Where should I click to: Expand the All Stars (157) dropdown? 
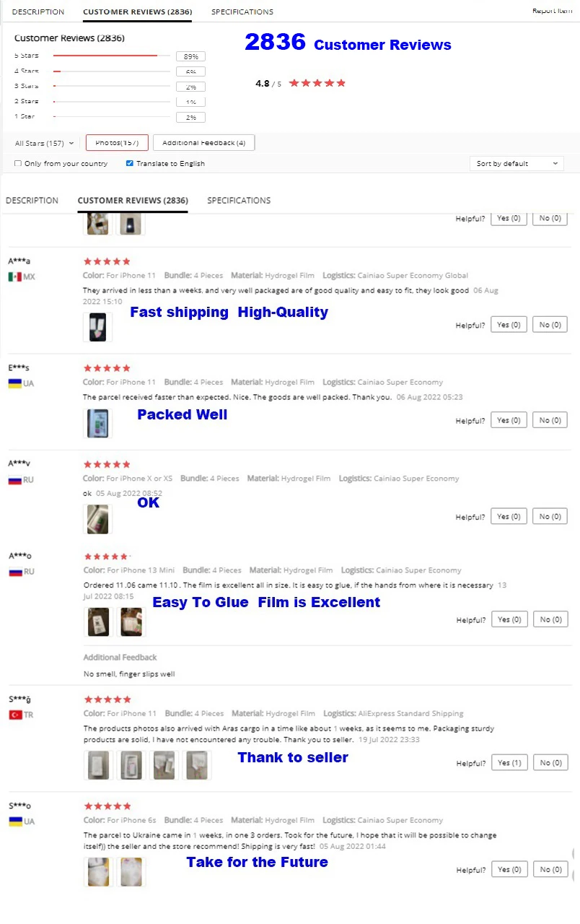45,143
